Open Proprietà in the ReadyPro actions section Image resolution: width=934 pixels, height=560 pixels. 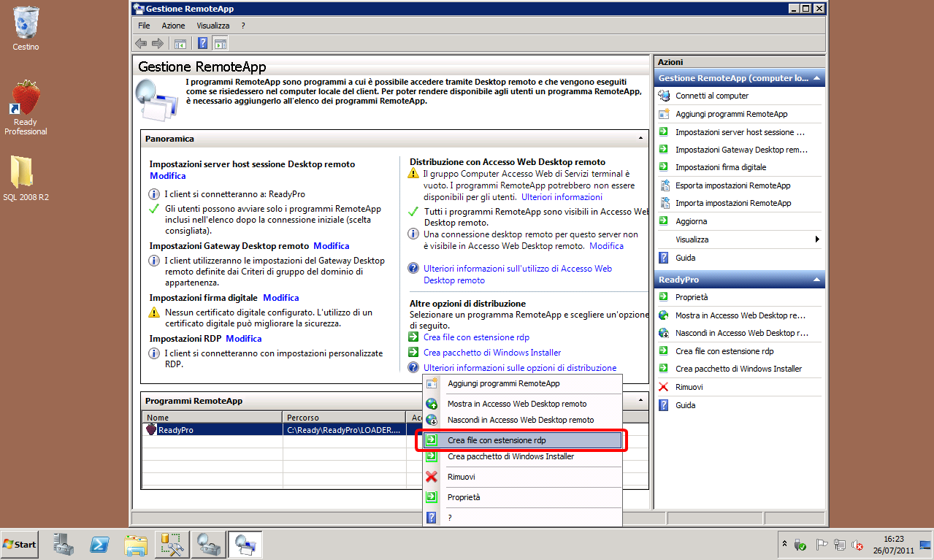click(x=692, y=297)
